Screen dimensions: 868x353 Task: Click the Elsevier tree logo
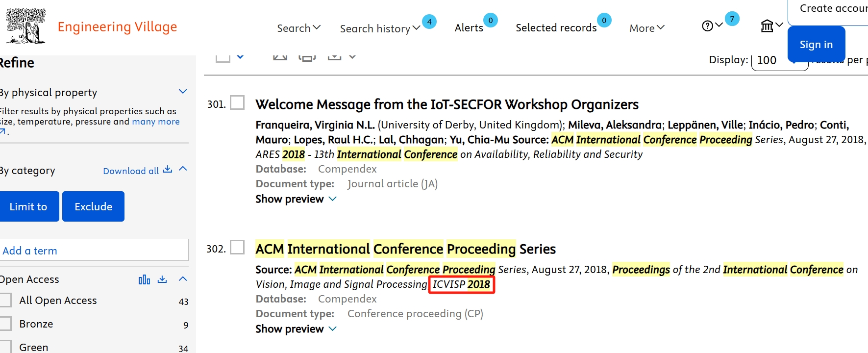[25, 26]
